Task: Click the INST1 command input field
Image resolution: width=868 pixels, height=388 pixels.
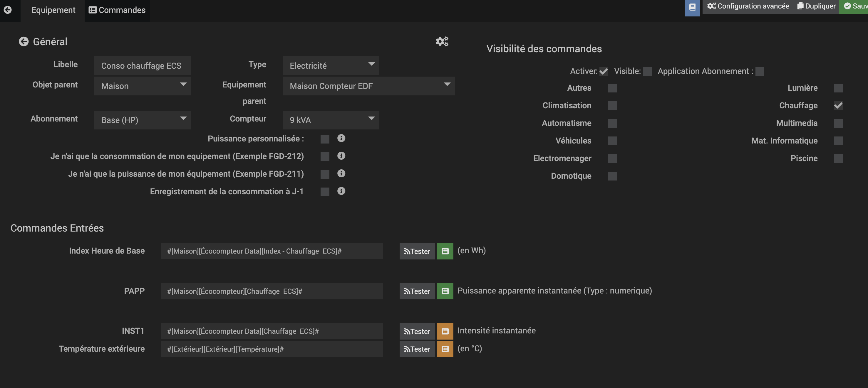Action: point(272,331)
